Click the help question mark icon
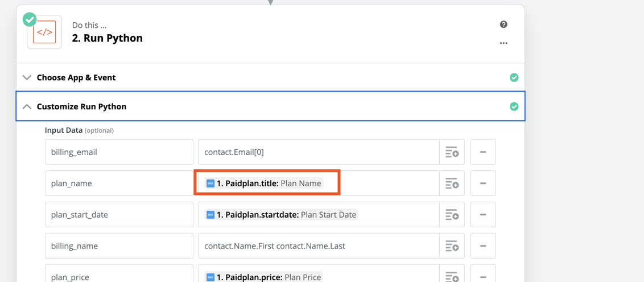Image resolution: width=644 pixels, height=282 pixels. click(503, 24)
